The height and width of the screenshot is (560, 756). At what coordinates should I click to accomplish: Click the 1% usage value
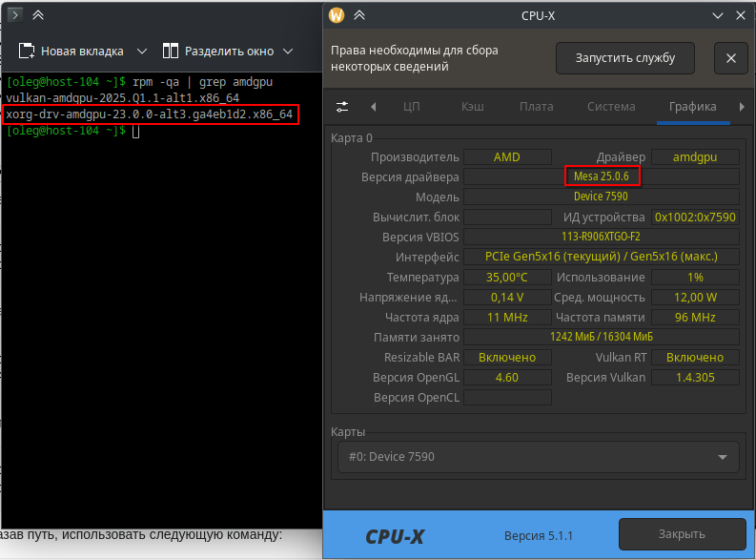[695, 278]
